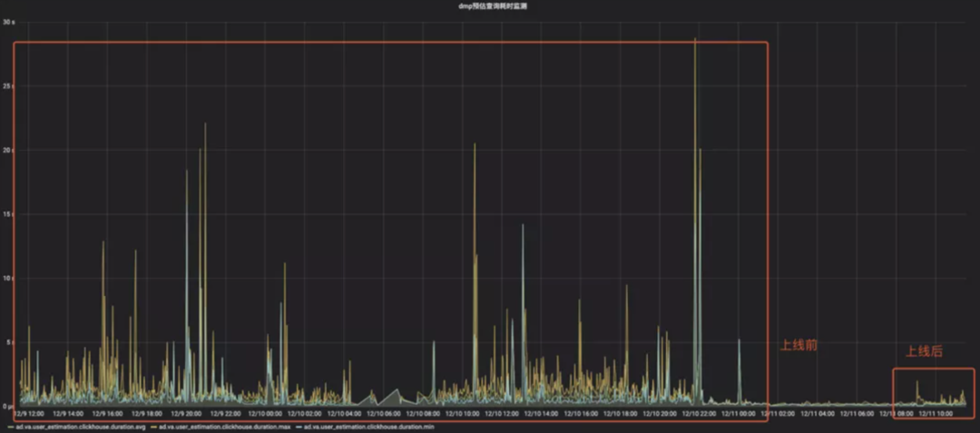Toggle the clickhouse.duration.max legend series
This screenshot has width=980, height=433.
(x=224, y=427)
